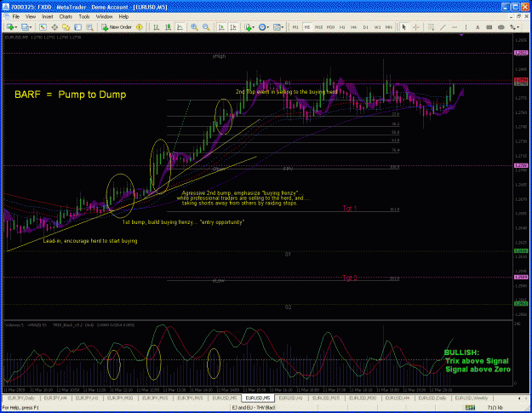Viewport: 532px width, 413px height.
Task: Set timeframe to H4
Action: (354, 27)
